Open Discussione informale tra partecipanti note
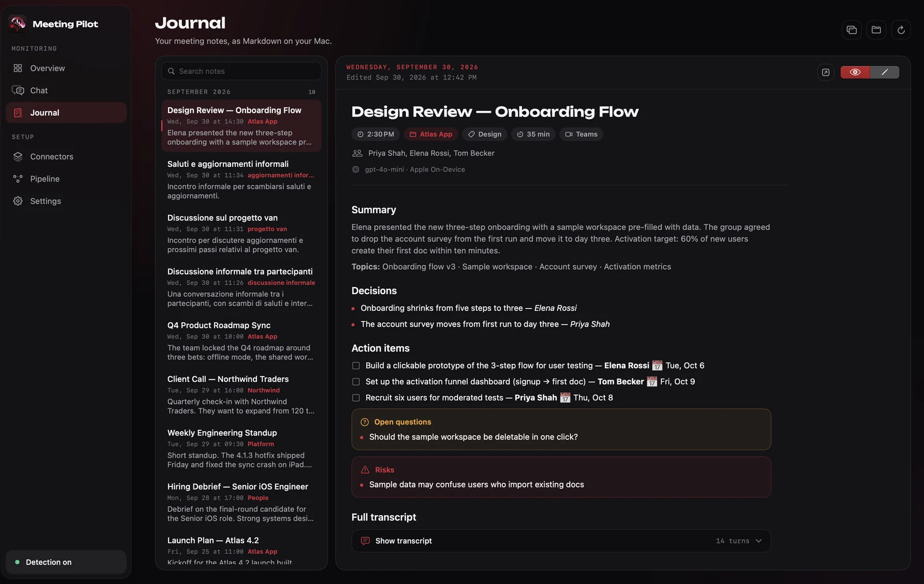924x584 pixels. 241,287
